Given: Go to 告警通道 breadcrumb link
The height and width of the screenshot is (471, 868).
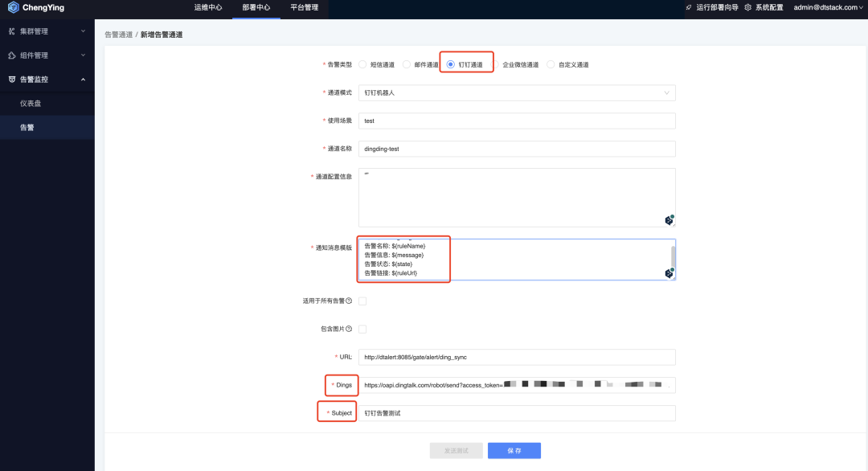Looking at the screenshot, I should tap(118, 35).
